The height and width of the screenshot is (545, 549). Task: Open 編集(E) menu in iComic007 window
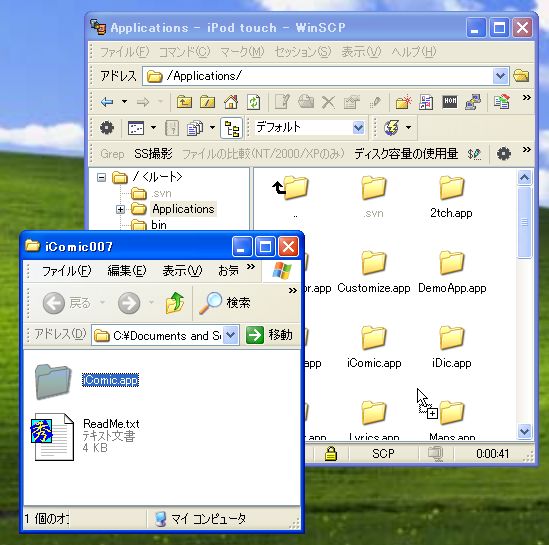pyautogui.click(x=126, y=271)
